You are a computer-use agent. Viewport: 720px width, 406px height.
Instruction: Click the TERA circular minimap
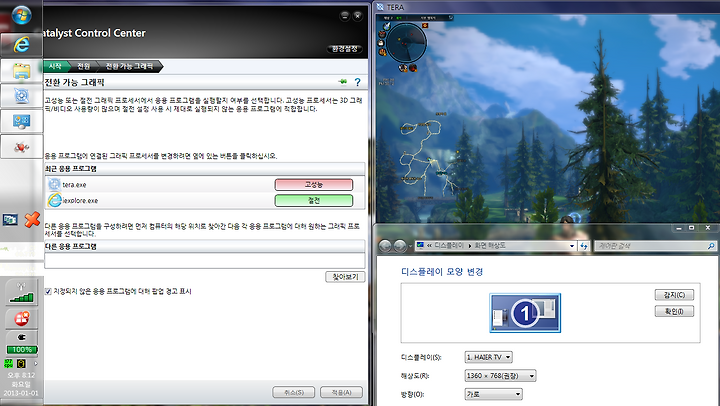pyautogui.click(x=406, y=43)
